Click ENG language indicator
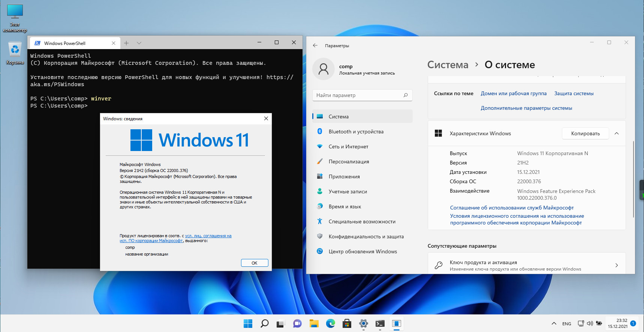This screenshot has width=644, height=332. click(567, 324)
